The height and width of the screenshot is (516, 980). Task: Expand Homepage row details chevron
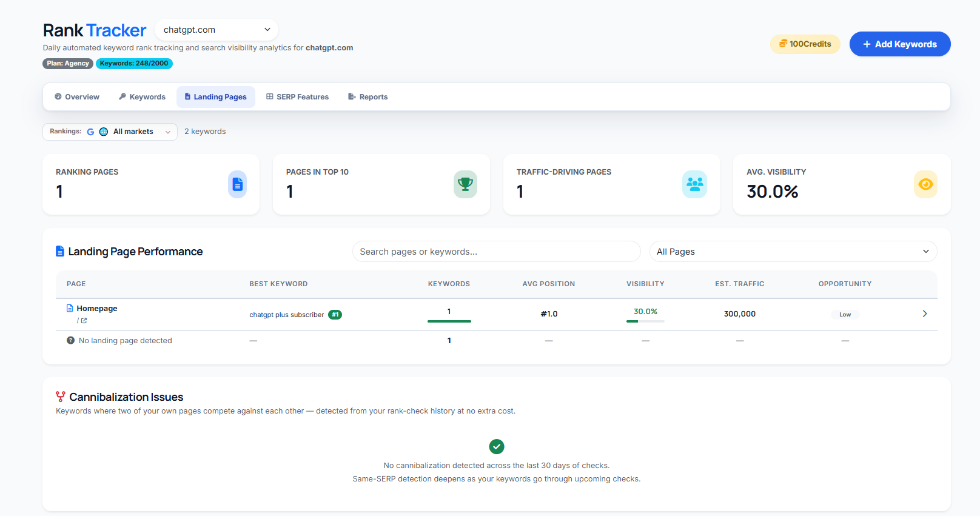tap(925, 313)
